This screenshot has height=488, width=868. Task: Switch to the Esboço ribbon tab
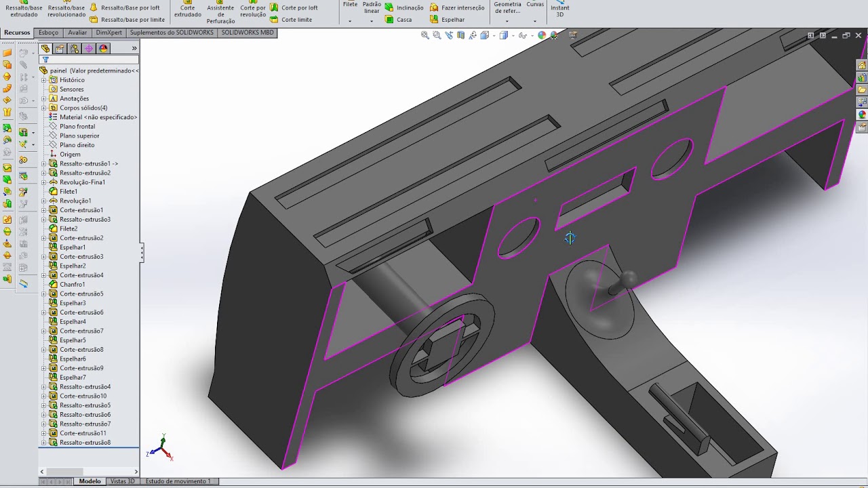(49, 33)
